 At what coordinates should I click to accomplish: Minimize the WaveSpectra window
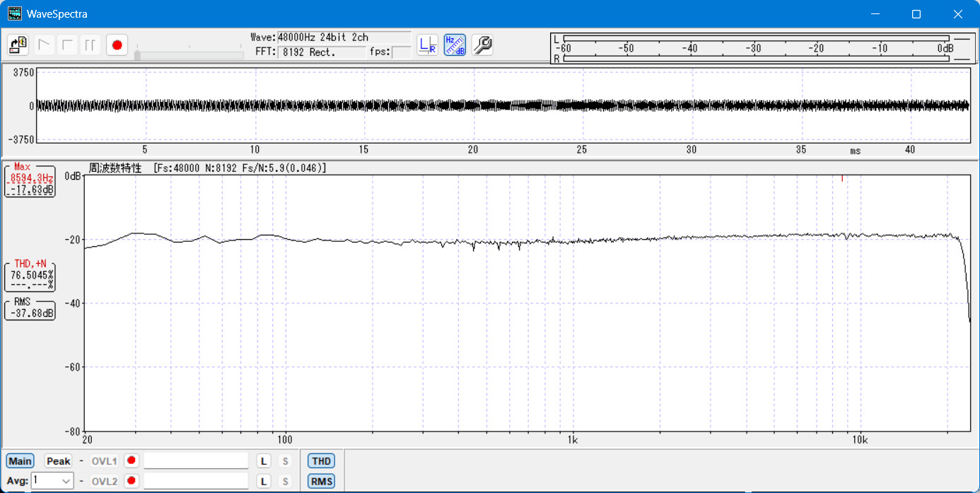pyautogui.click(x=875, y=14)
